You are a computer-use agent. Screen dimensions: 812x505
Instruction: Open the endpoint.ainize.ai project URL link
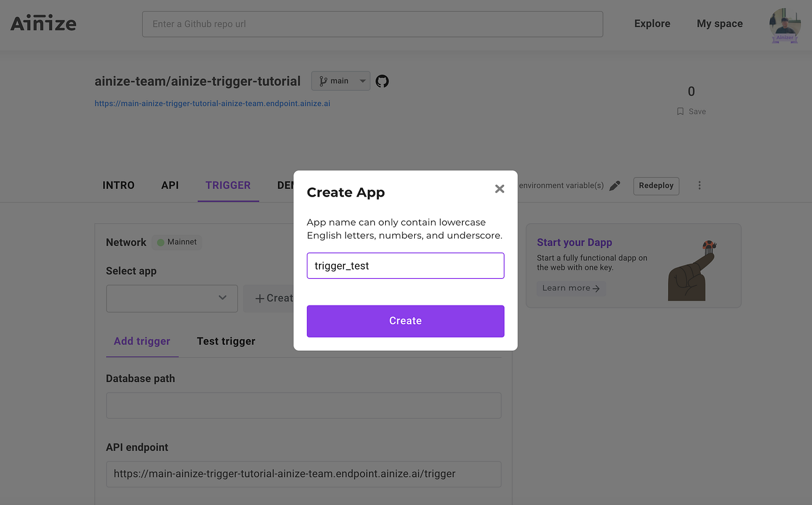click(212, 103)
